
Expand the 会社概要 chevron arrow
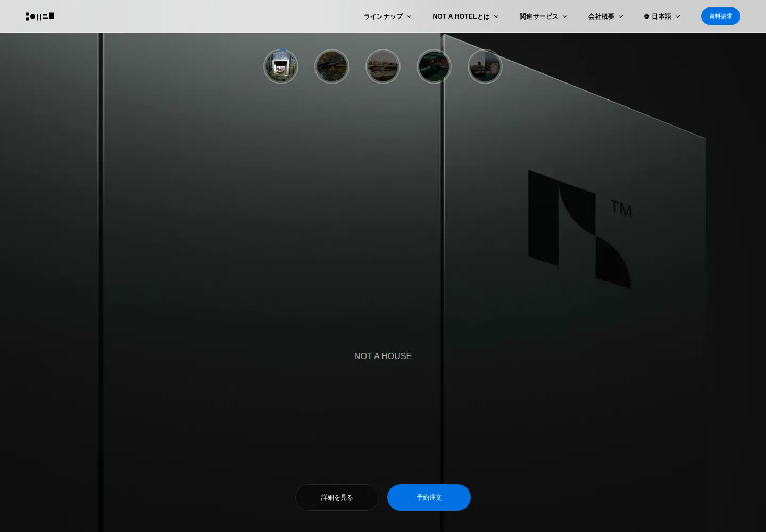621,16
